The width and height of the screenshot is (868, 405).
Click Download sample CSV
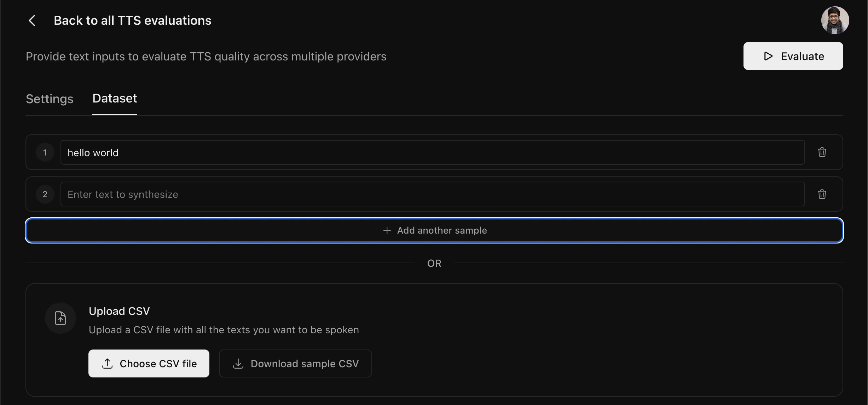coord(295,363)
